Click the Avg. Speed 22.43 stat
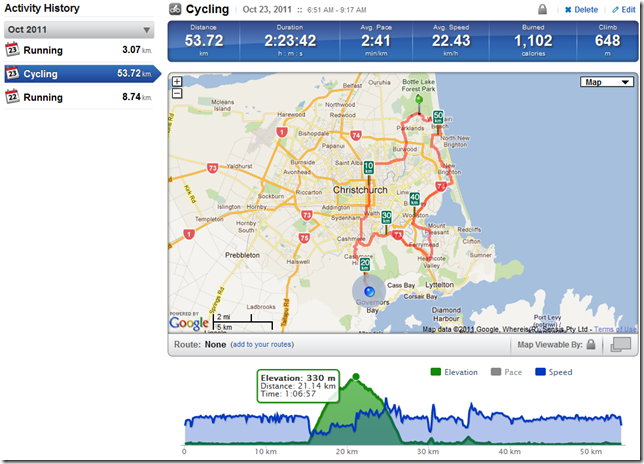The image size is (644, 464). coord(451,41)
